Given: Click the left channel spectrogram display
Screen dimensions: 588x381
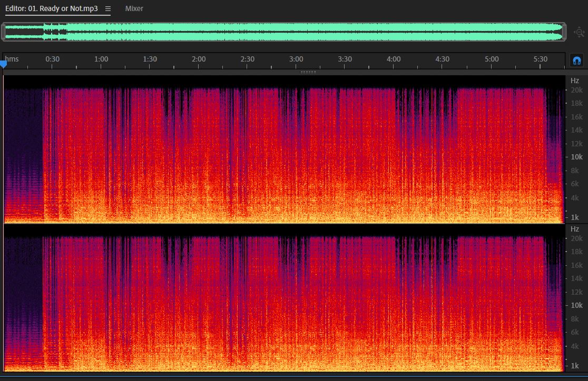Looking at the screenshot, I should 284,149.
